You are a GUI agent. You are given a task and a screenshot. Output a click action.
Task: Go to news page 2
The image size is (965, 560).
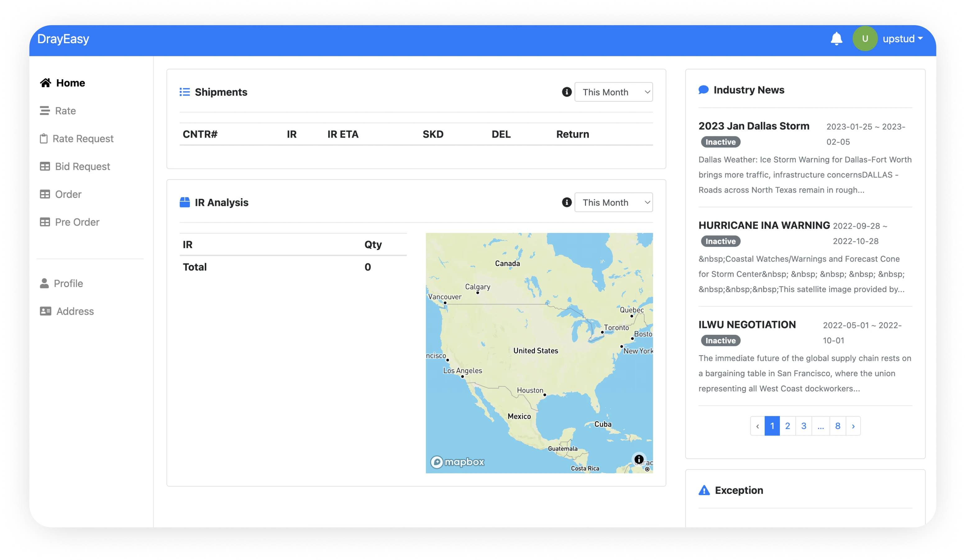pos(787,426)
